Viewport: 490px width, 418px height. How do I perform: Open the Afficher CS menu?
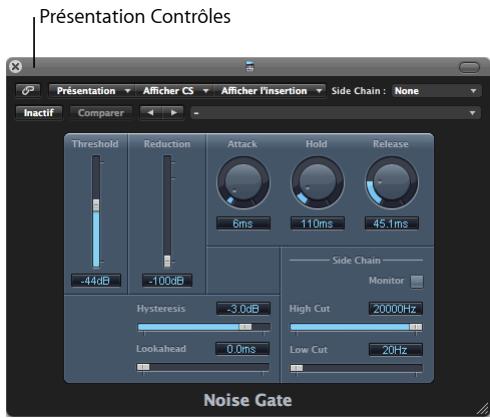[x=174, y=91]
